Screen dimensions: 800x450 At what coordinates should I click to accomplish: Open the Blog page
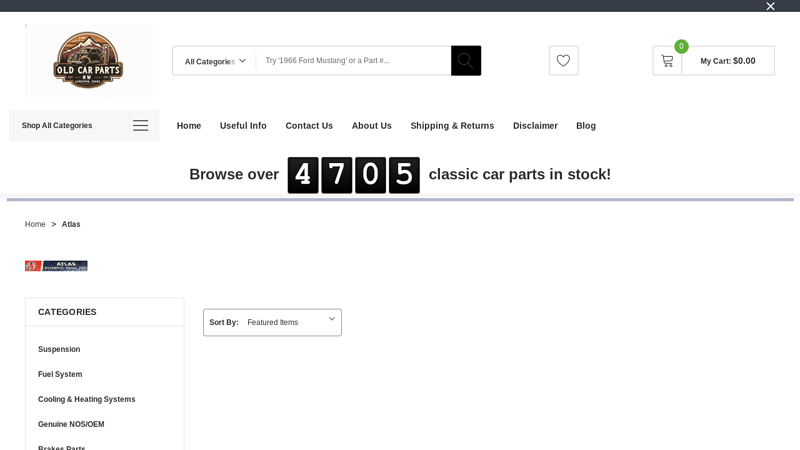[x=586, y=126]
